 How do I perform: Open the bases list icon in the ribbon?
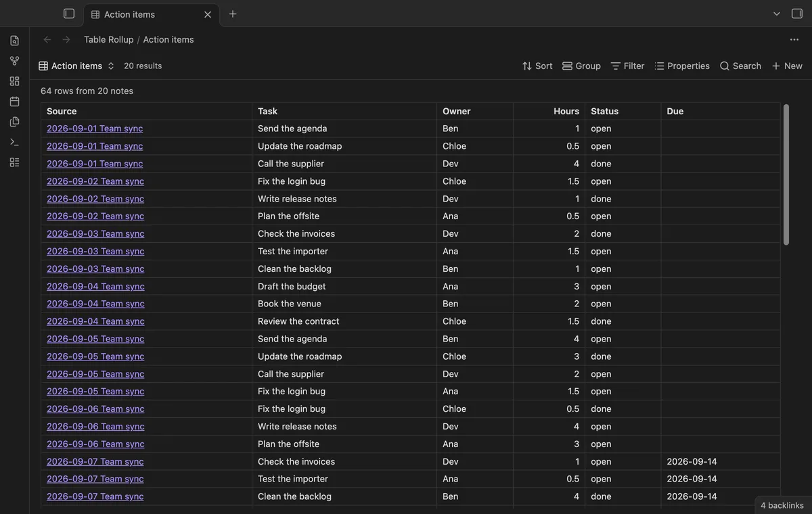click(x=14, y=162)
